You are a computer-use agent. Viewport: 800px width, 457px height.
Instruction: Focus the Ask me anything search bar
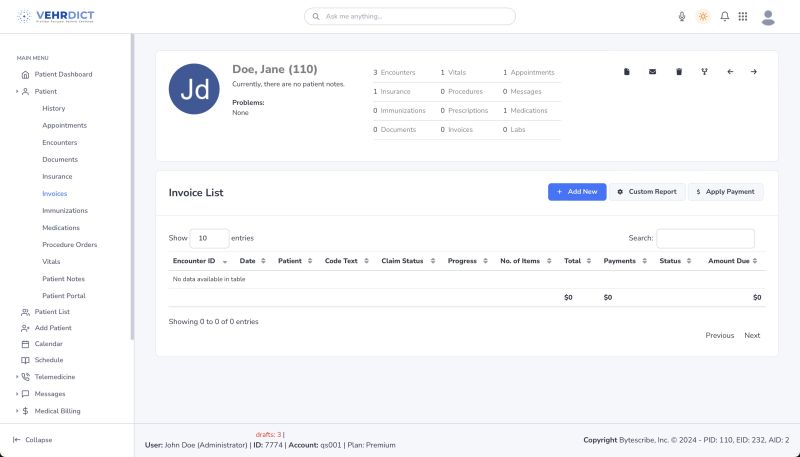tap(410, 16)
